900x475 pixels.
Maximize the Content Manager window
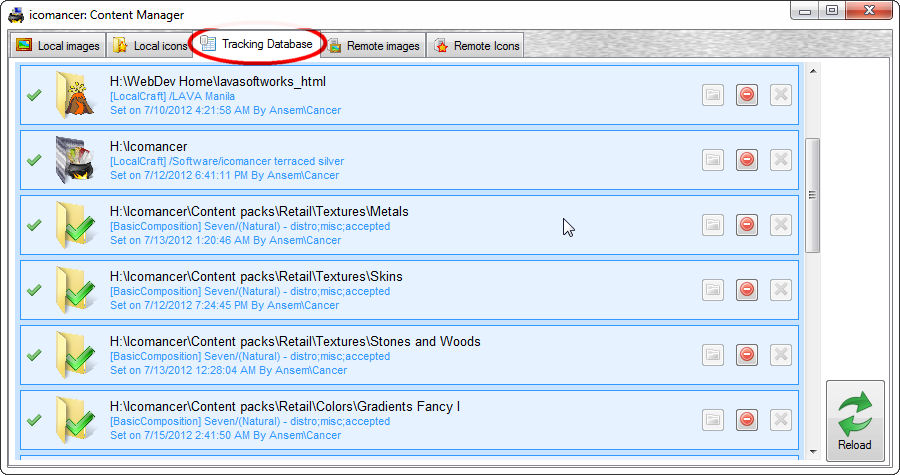pos(832,10)
